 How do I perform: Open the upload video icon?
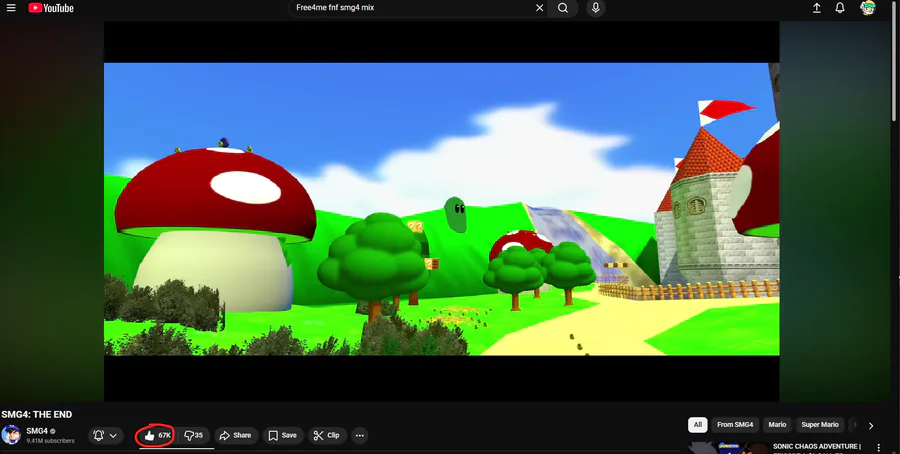point(816,8)
